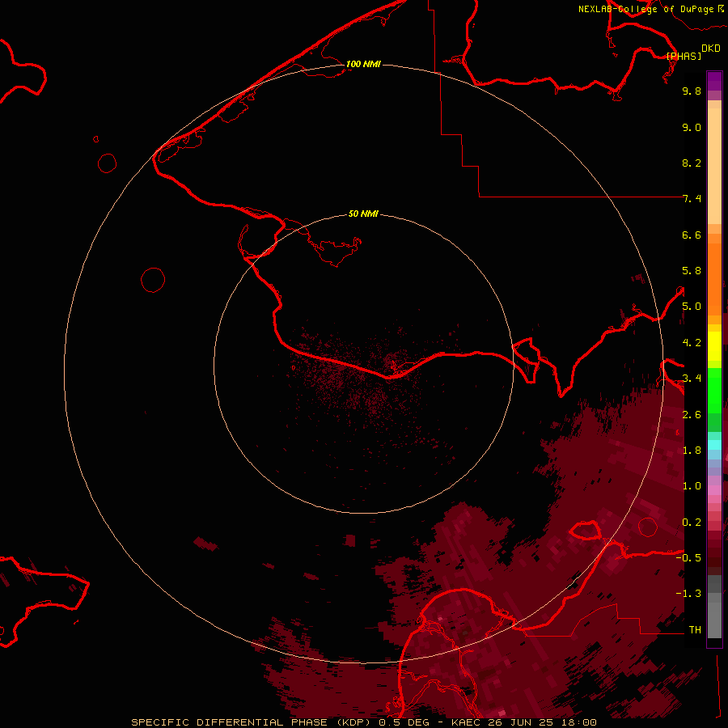728x728 pixels.
Task: Click the 100 NMI range ring label
Action: point(363,64)
